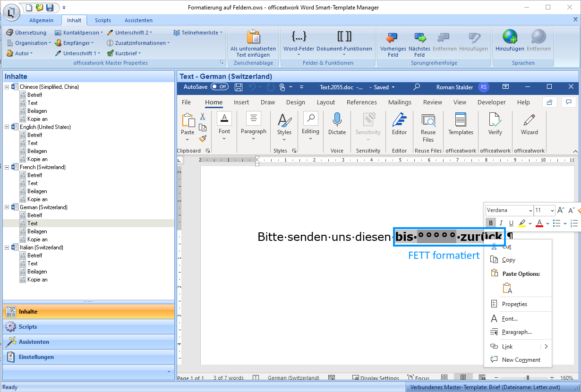
Task: Open the Scripts navigation pane button
Action: (x=89, y=327)
